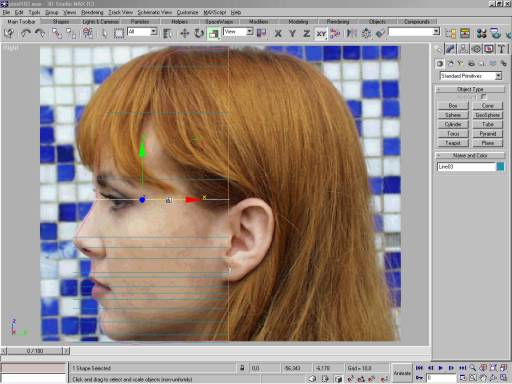Open the Select by Name list icon
This screenshot has height=384, width=512.
[167, 33]
